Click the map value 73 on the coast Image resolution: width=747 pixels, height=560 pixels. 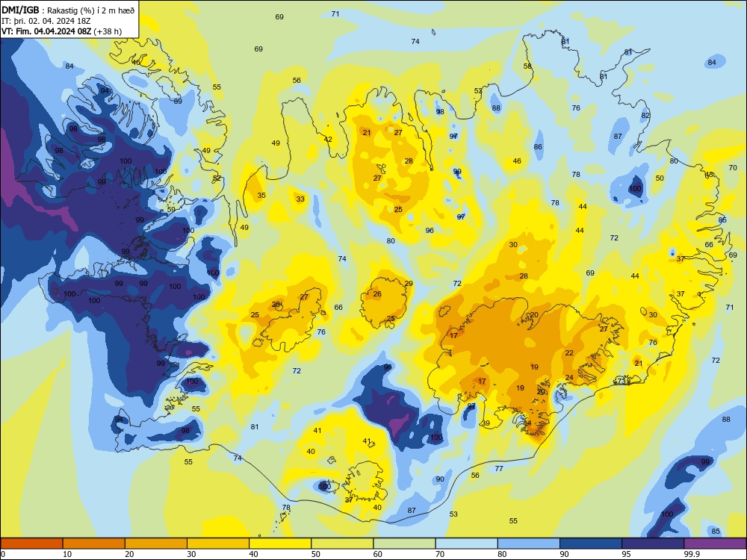point(622,381)
